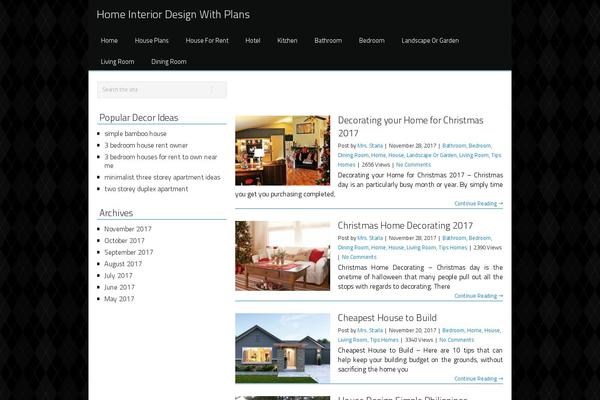
Task: Click author Mrs. Stalla on Cheapest House post
Action: pyautogui.click(x=370, y=330)
